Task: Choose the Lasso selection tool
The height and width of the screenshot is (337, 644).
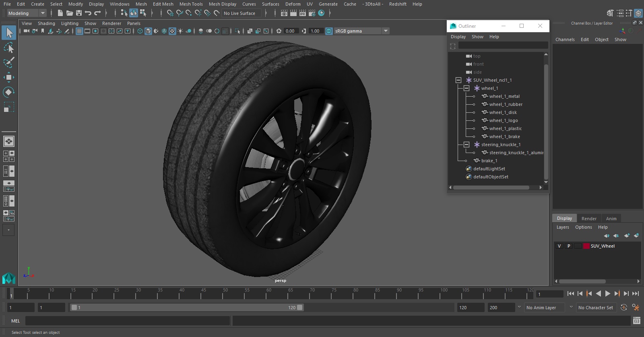Action: [x=9, y=48]
